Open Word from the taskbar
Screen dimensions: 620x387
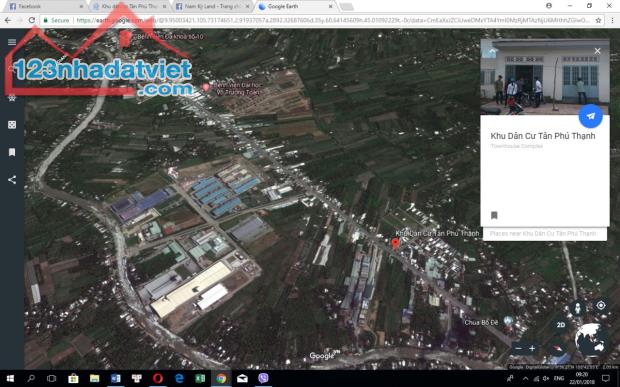tap(115, 378)
